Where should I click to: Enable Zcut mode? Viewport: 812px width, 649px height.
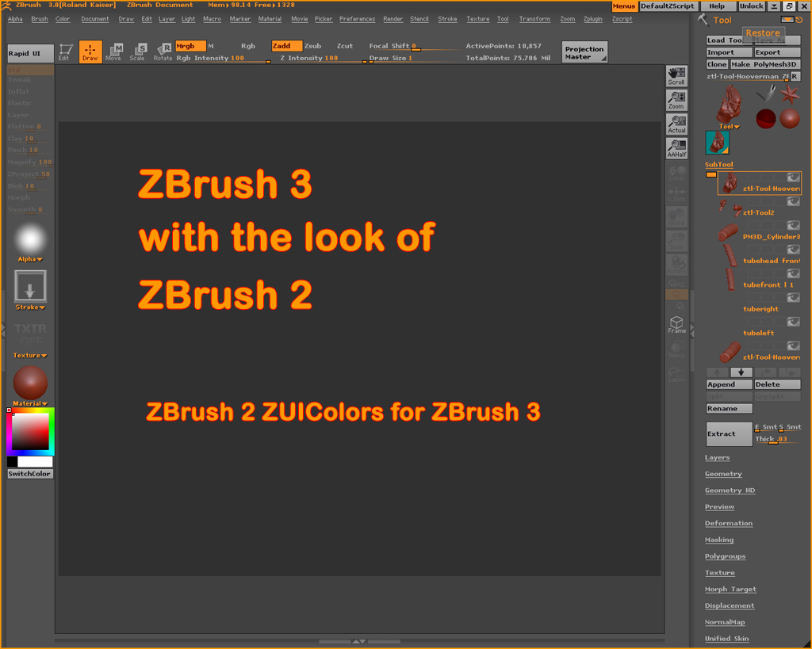coord(345,46)
